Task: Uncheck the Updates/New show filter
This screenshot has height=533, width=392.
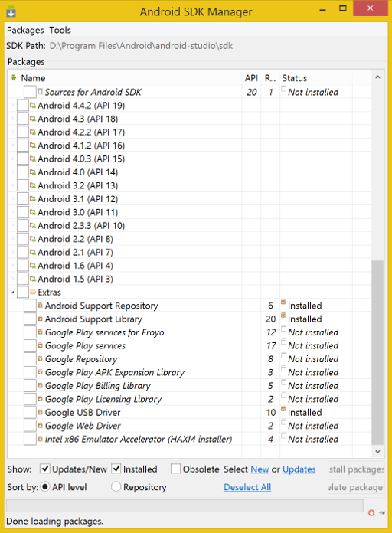Action: pyautogui.click(x=45, y=469)
